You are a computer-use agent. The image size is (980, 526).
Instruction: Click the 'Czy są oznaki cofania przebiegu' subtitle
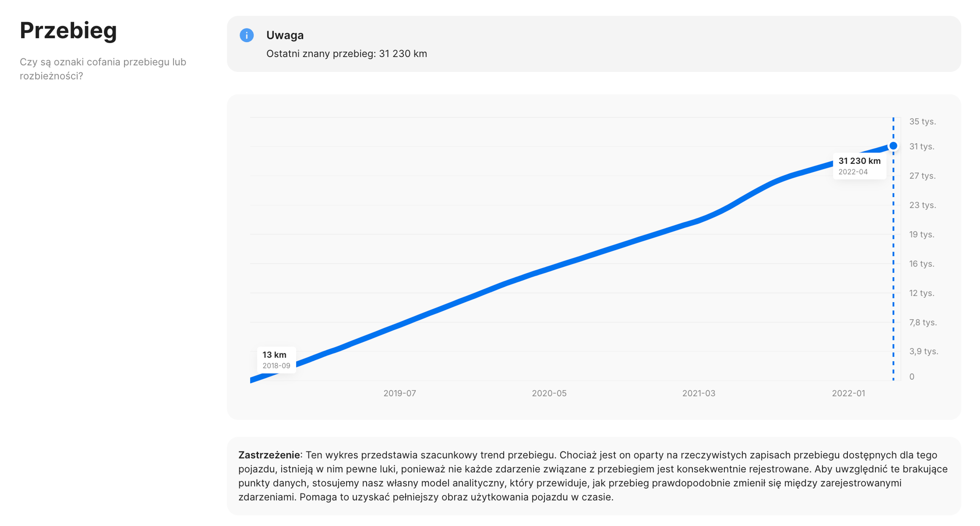(103, 62)
